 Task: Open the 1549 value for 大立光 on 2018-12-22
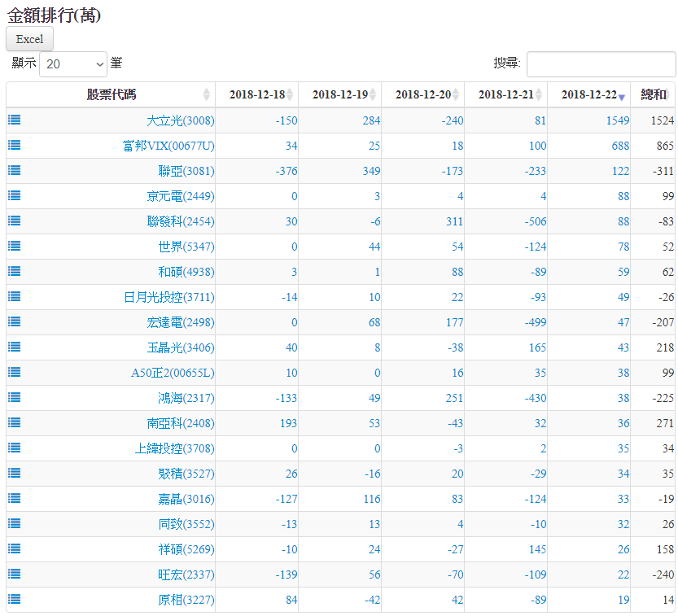[617, 120]
